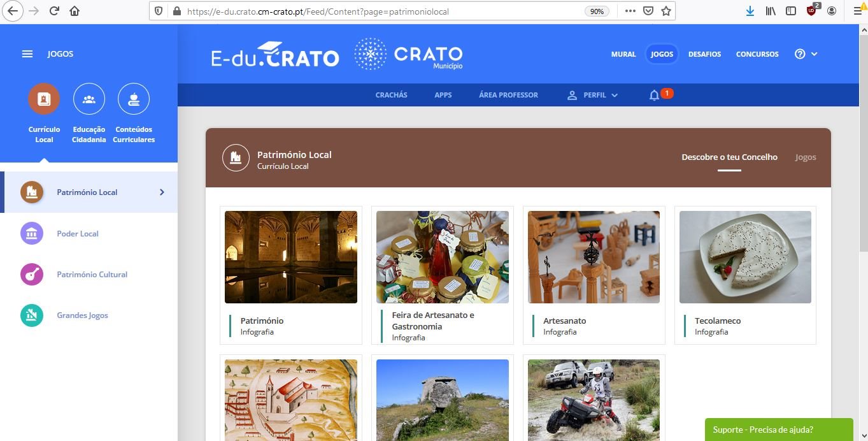
Task: Bookmark this page with the star icon
Action: (666, 11)
